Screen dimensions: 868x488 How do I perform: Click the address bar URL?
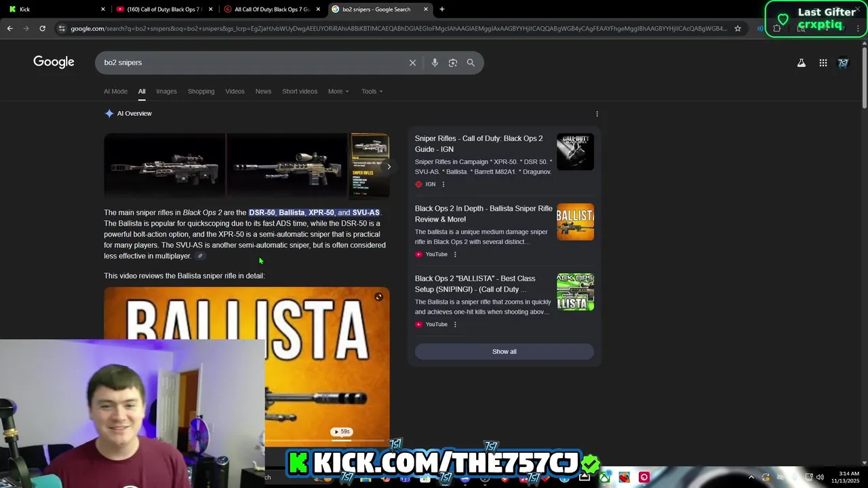point(398,28)
